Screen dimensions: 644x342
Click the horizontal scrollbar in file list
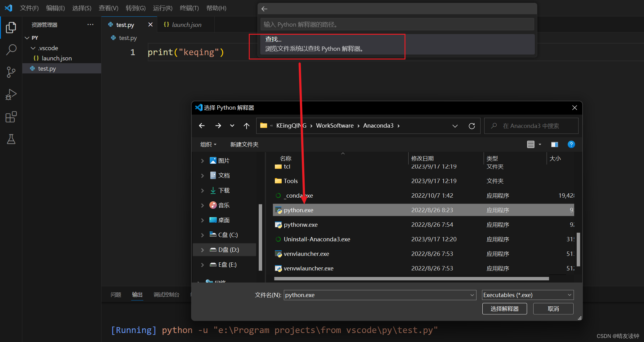[x=411, y=278]
